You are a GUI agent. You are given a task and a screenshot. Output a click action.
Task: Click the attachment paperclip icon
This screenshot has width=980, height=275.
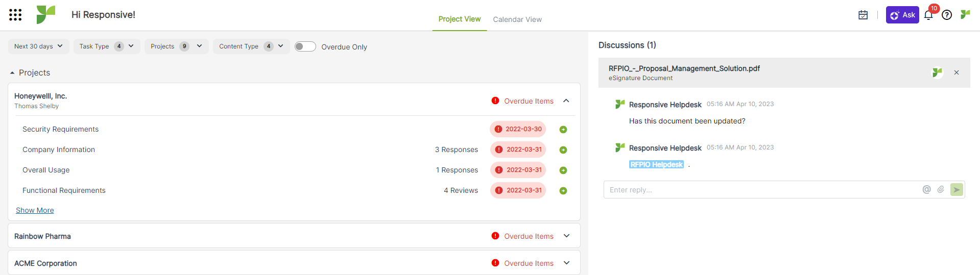point(941,189)
